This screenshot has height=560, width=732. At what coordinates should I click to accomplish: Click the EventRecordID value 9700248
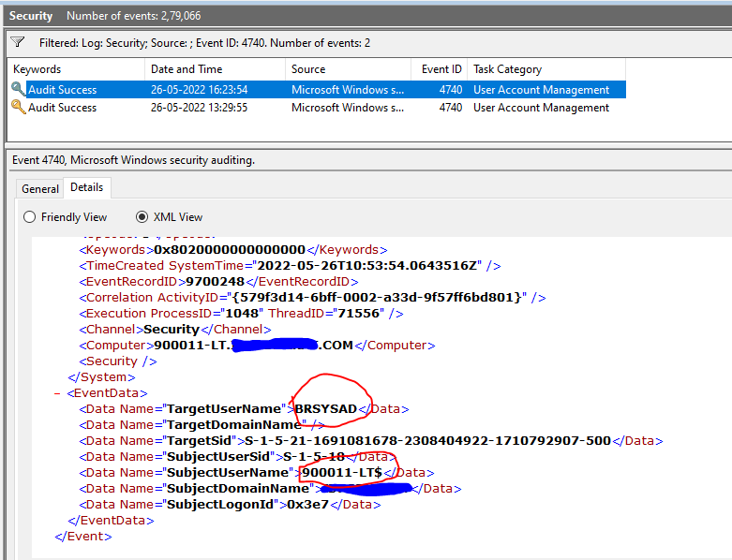[x=215, y=282]
